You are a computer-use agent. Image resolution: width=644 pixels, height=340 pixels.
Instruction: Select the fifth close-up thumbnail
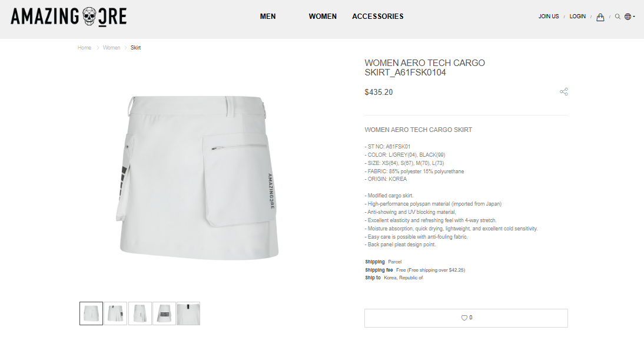pos(188,313)
